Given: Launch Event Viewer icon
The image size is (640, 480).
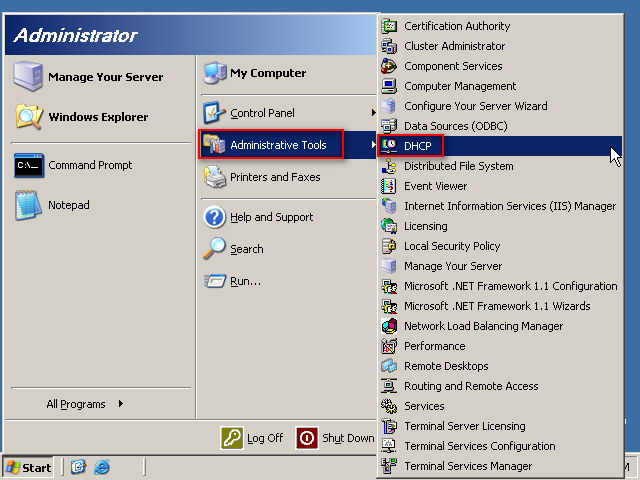Looking at the screenshot, I should 389,186.
